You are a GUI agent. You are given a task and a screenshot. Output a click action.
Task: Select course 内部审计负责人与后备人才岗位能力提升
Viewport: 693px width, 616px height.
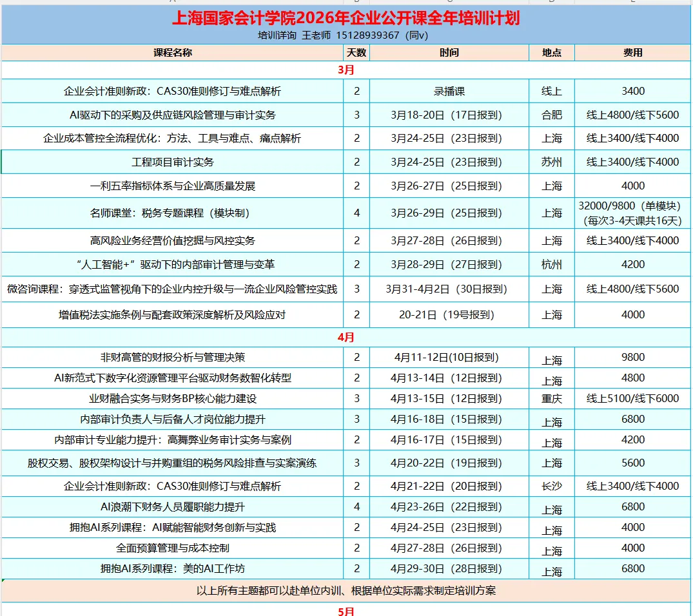pyautogui.click(x=172, y=419)
